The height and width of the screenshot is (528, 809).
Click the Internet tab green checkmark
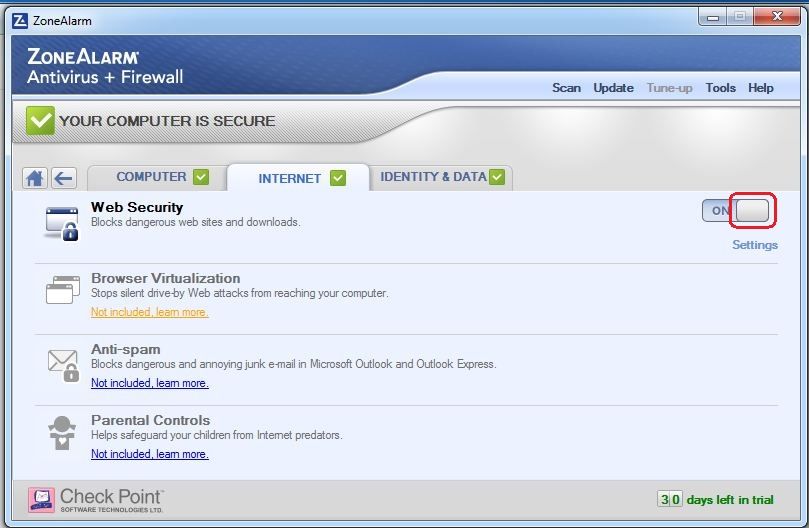pos(338,178)
